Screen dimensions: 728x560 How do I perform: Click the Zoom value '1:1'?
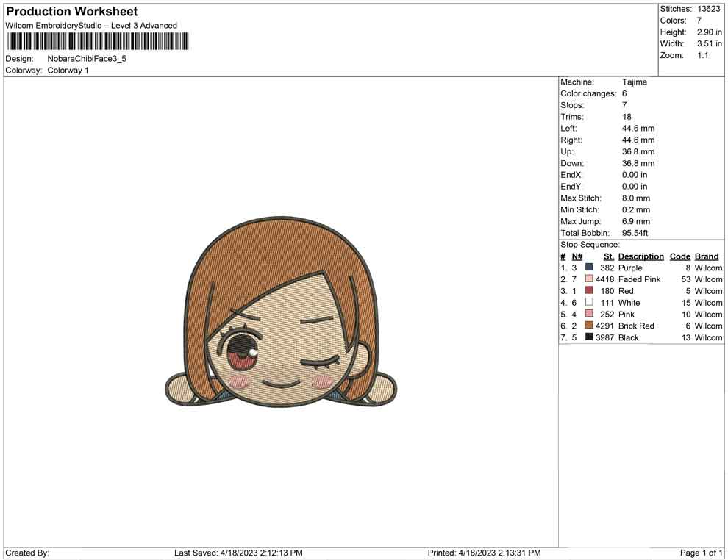tap(703, 55)
